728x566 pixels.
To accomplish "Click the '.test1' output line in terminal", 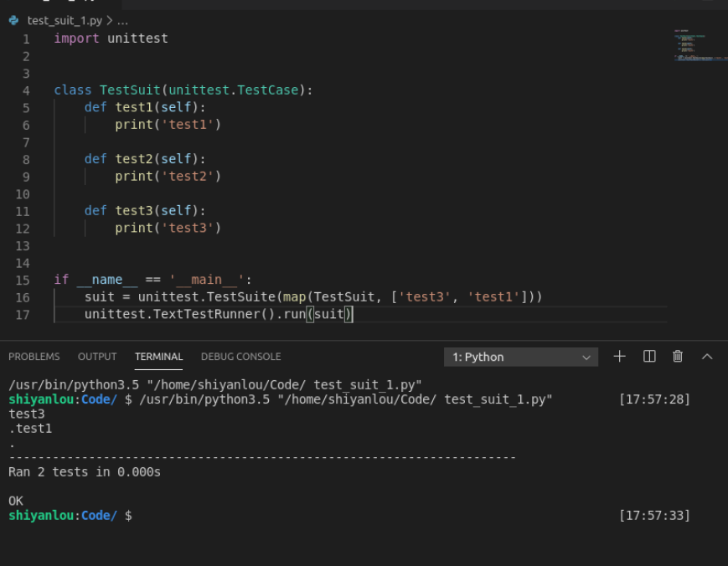I will tap(30, 428).
